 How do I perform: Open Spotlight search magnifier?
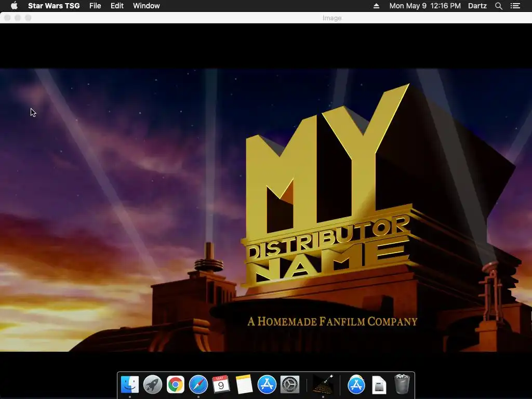click(x=498, y=6)
